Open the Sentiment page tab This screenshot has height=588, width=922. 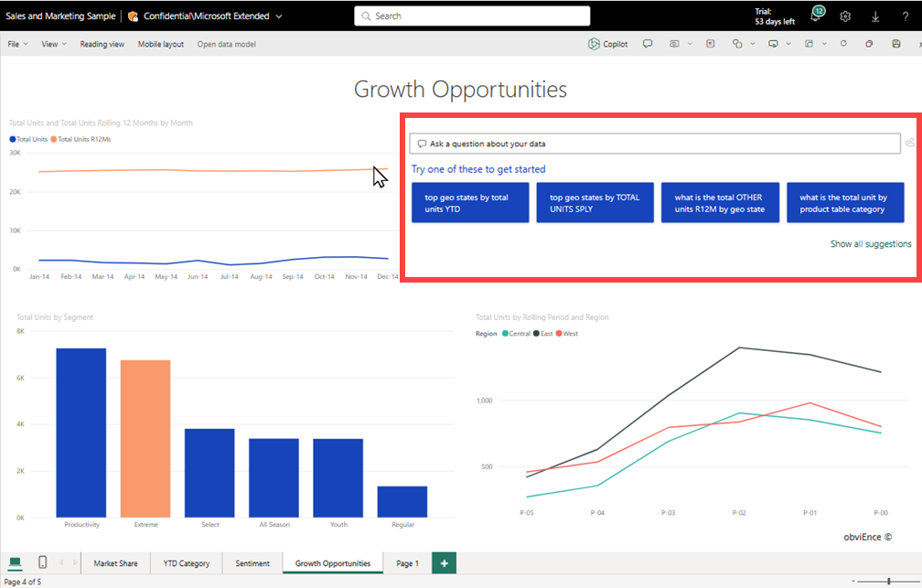pyautogui.click(x=252, y=562)
